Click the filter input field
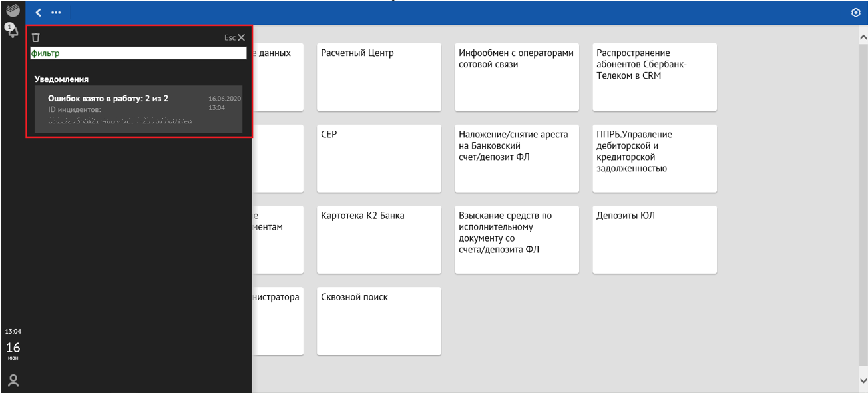This screenshot has width=868, height=393. (x=138, y=53)
